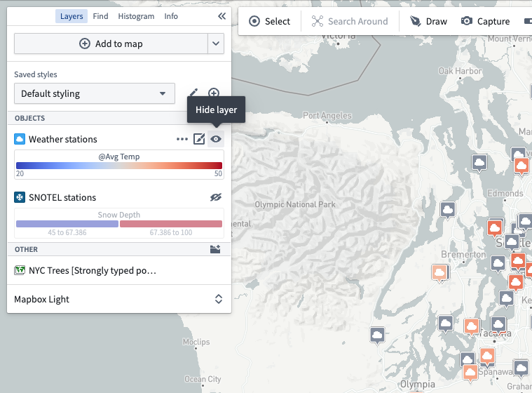The height and width of the screenshot is (393, 532).
Task: Switch to the Layers tab
Action: pyautogui.click(x=71, y=16)
